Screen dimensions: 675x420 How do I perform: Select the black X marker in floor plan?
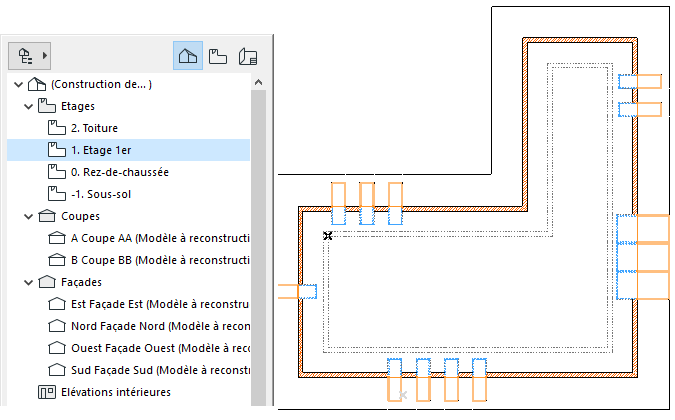click(x=328, y=235)
